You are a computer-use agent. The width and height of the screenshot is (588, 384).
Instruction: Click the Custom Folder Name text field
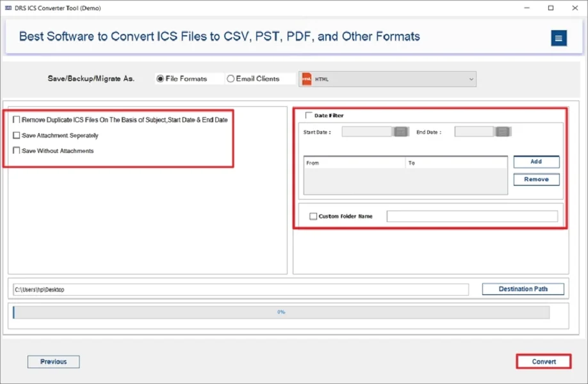(x=472, y=216)
